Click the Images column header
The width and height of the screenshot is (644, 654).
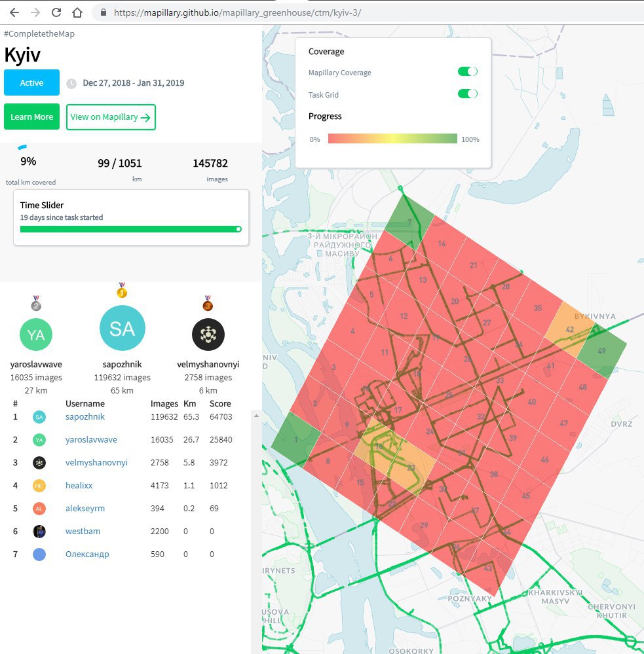(164, 404)
